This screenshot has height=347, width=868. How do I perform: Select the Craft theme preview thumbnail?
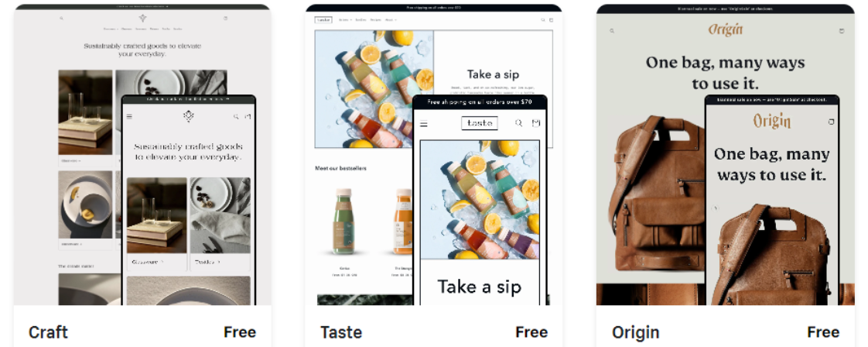(143, 155)
